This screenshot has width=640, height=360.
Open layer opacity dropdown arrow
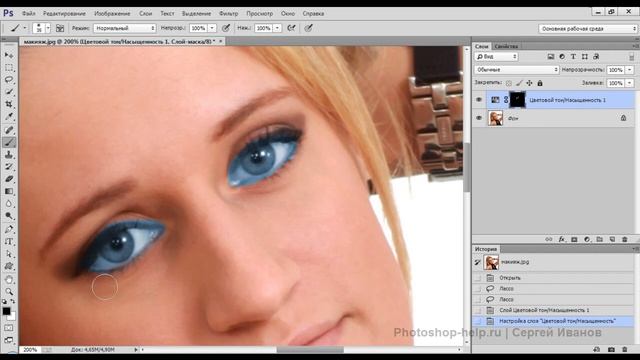pyautogui.click(x=629, y=70)
